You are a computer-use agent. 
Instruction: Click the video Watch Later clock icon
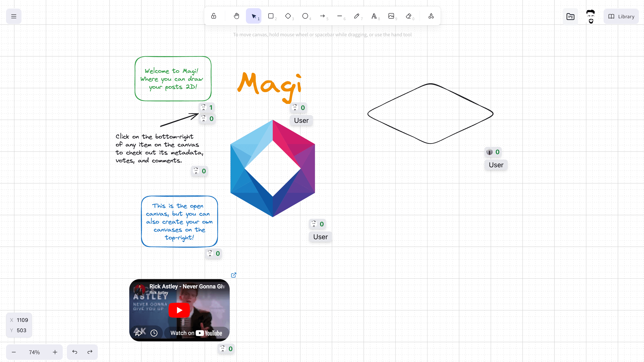tap(154, 333)
